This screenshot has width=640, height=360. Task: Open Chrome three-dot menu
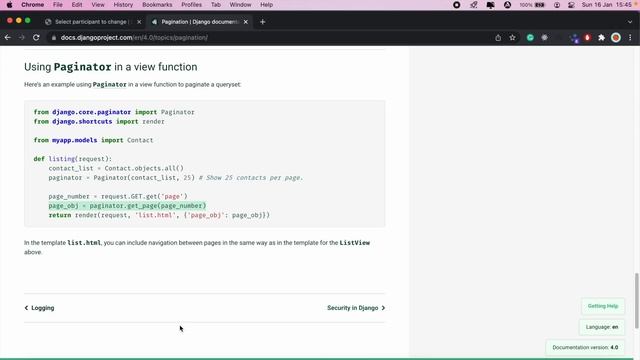pos(630,38)
